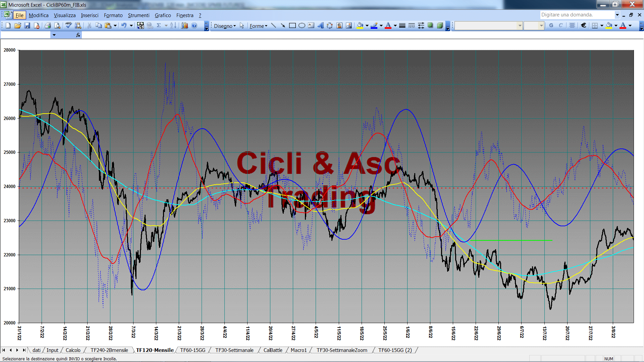Toggle Bold (G) formatting
Viewport: 644px width, 362px height.
[x=551, y=25]
